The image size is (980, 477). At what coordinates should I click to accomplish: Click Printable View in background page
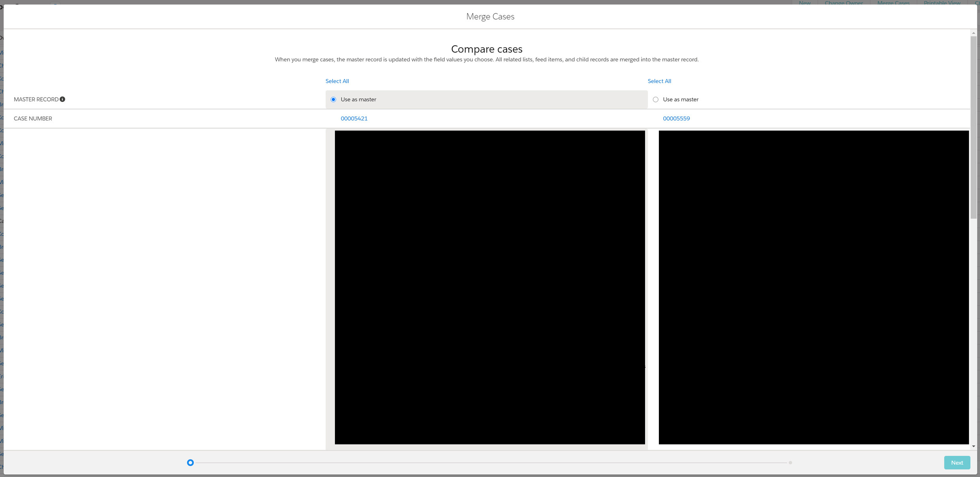942,3
